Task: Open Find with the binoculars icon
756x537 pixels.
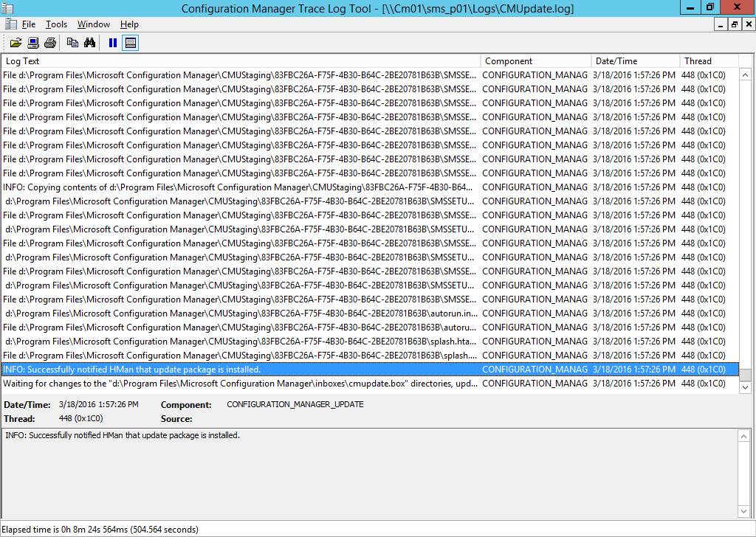Action: pos(89,43)
